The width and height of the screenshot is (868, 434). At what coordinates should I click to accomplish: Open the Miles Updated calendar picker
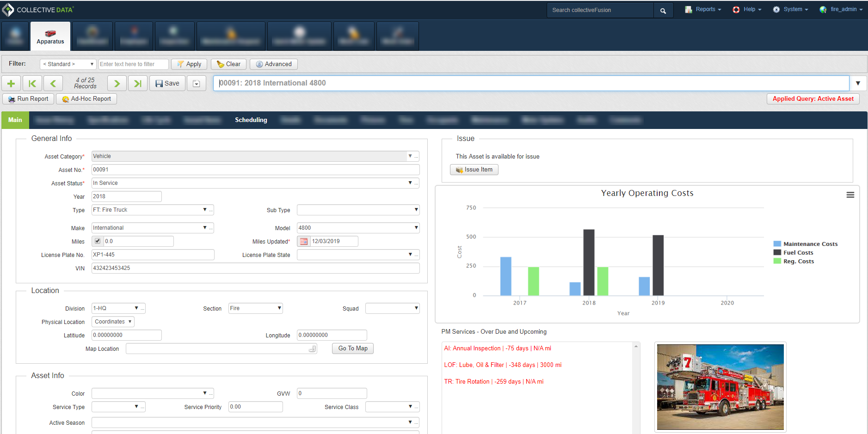pyautogui.click(x=304, y=241)
